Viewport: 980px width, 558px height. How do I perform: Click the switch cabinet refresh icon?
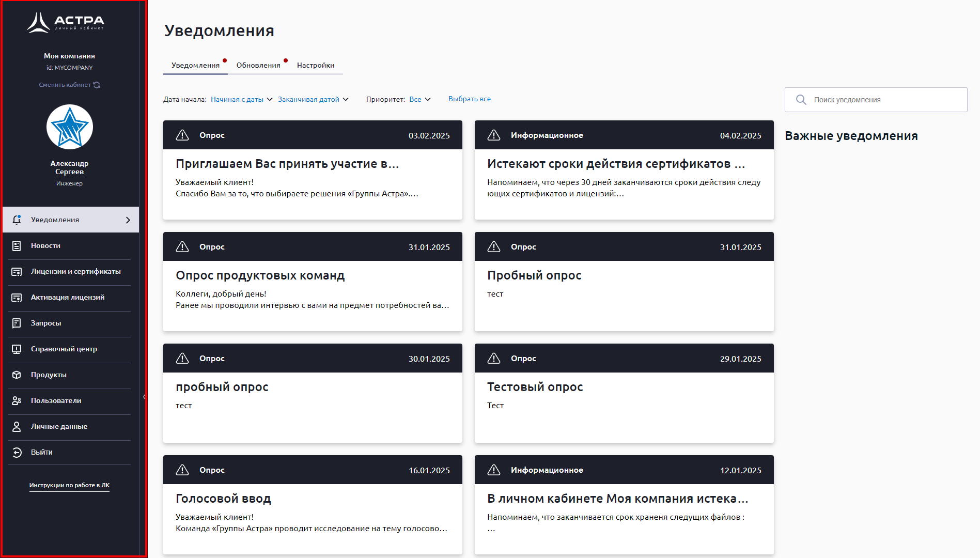click(x=97, y=85)
